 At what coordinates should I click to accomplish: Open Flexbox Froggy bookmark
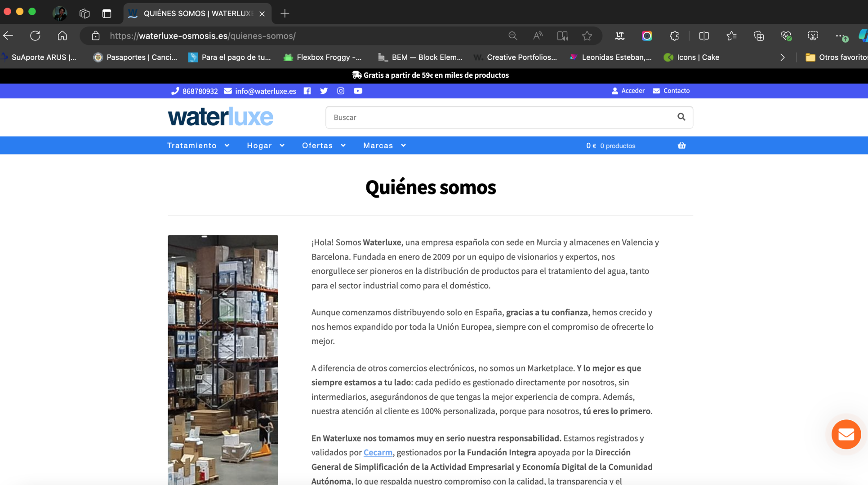click(x=323, y=57)
